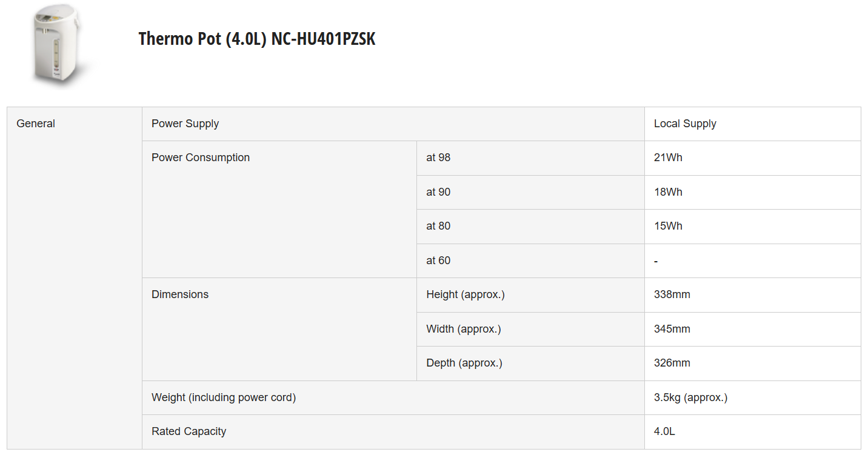Viewport: 868px width, 455px height.
Task: Select the Rated Capacity 4.0L value
Action: click(x=664, y=431)
